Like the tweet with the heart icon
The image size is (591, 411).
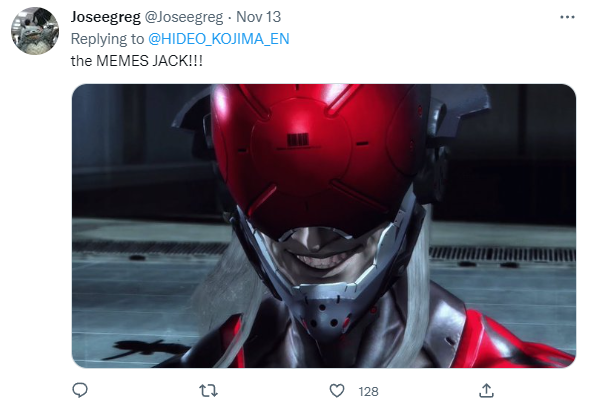click(x=337, y=391)
